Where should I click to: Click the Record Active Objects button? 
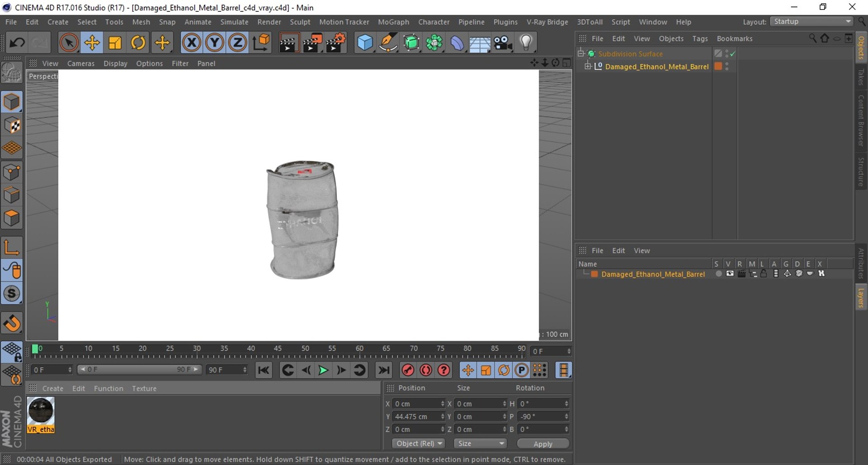408,370
